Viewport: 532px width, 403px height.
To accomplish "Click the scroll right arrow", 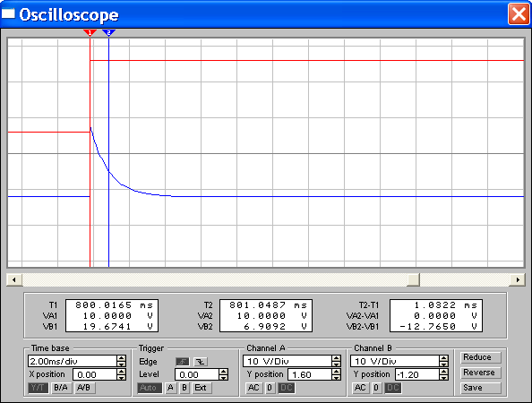I will 518,279.
